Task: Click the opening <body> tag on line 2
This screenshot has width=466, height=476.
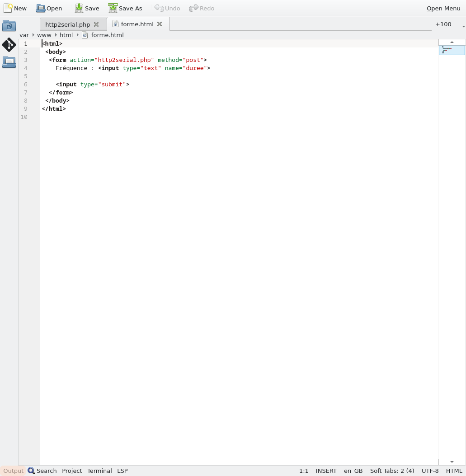Action: pos(56,52)
